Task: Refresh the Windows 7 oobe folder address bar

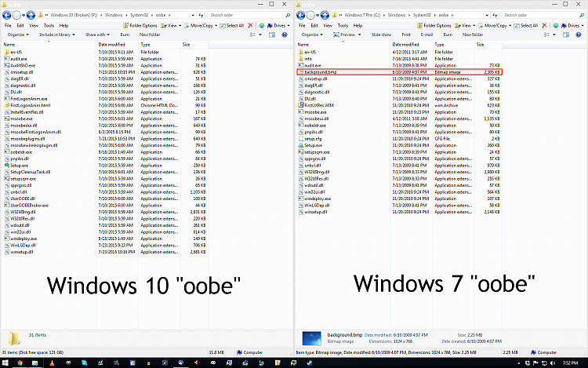Action: point(495,15)
